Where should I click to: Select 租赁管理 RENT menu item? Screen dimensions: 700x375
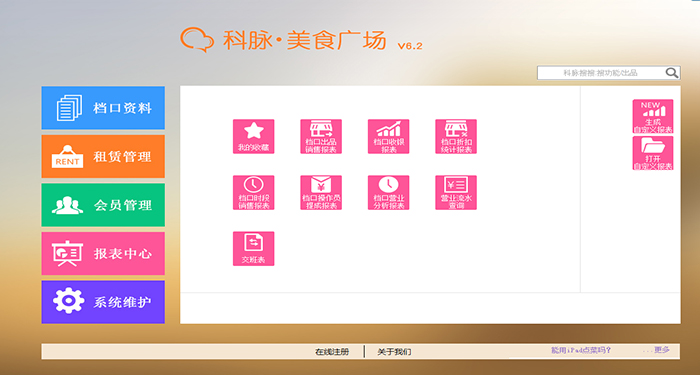click(103, 156)
